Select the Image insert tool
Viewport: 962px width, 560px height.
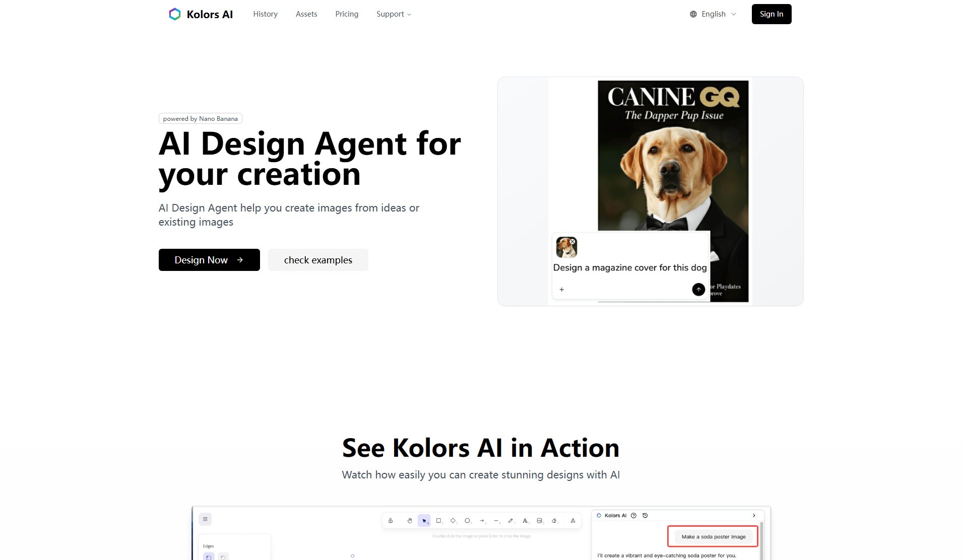click(x=540, y=521)
